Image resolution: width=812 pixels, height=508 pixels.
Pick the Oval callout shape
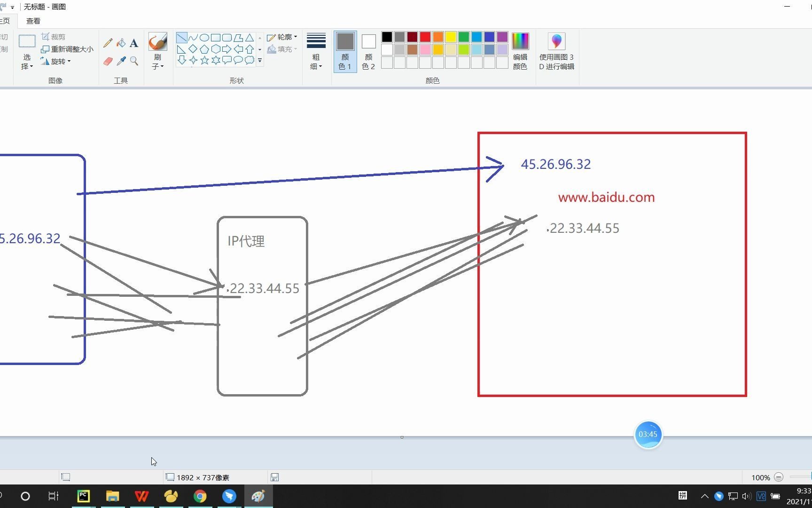click(x=238, y=60)
